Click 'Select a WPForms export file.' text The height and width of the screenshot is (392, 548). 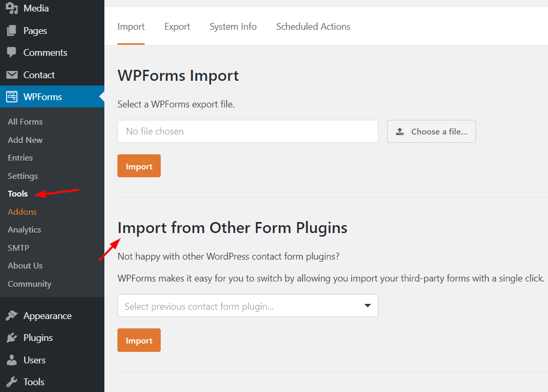[176, 104]
